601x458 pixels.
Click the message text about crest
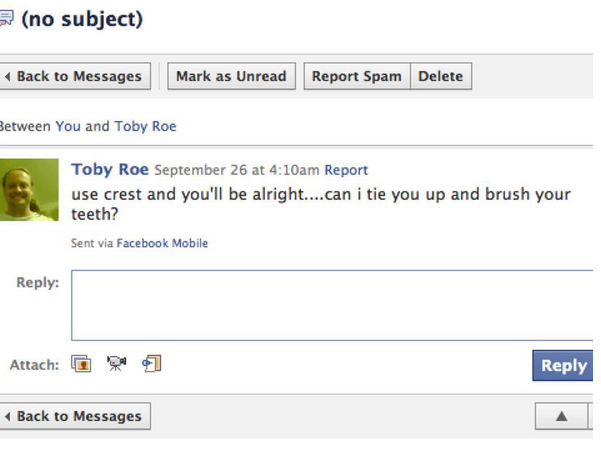[x=320, y=194]
